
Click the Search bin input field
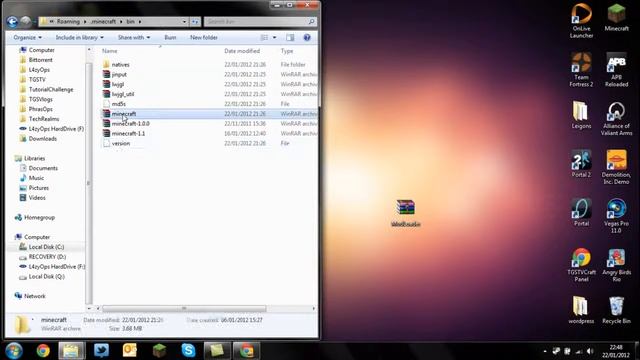[x=260, y=22]
